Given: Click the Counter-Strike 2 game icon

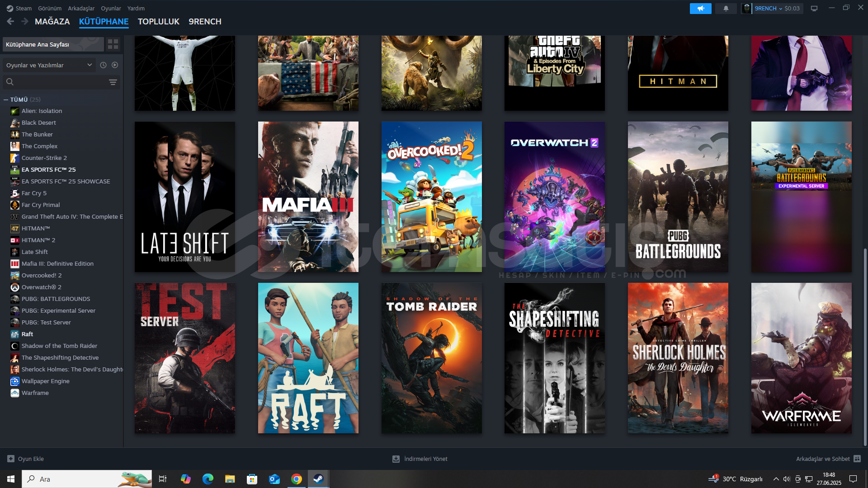Looking at the screenshot, I should pyautogui.click(x=15, y=158).
